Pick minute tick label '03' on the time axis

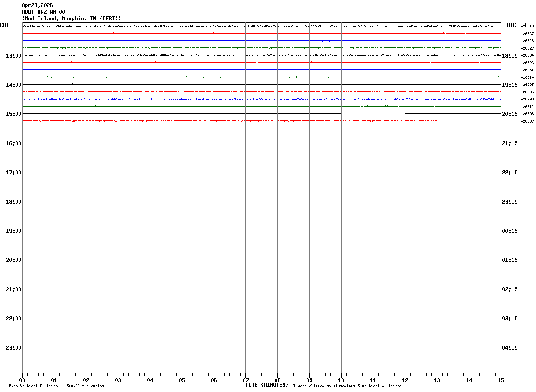tap(118, 380)
